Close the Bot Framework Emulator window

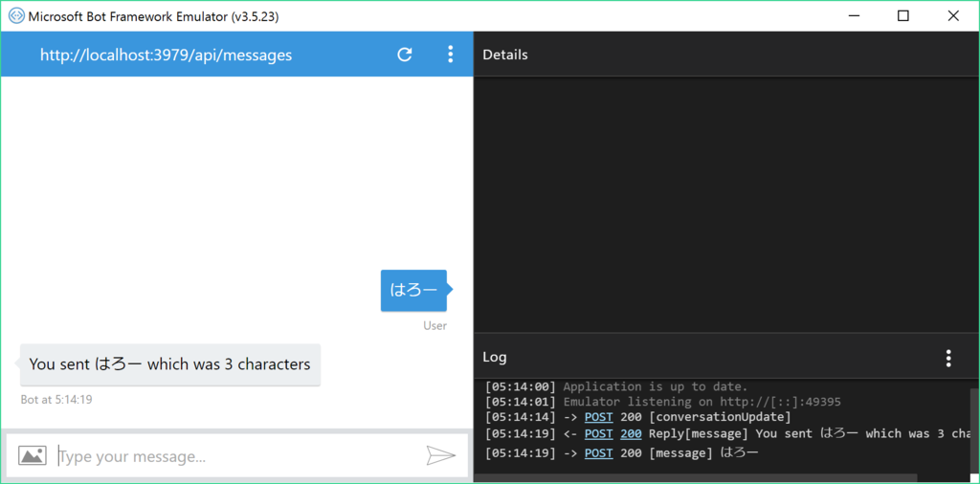tap(953, 16)
